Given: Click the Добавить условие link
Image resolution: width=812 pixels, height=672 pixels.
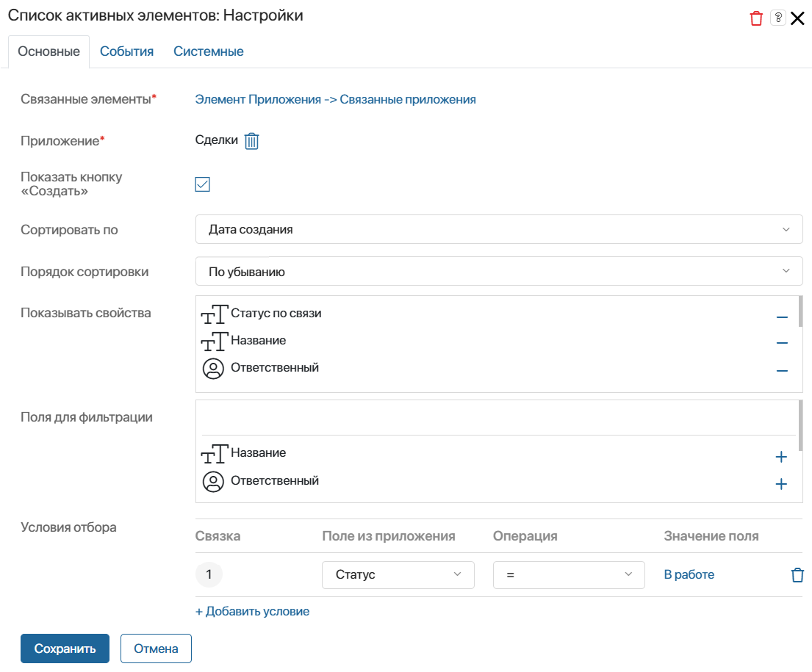Looking at the screenshot, I should point(252,612).
